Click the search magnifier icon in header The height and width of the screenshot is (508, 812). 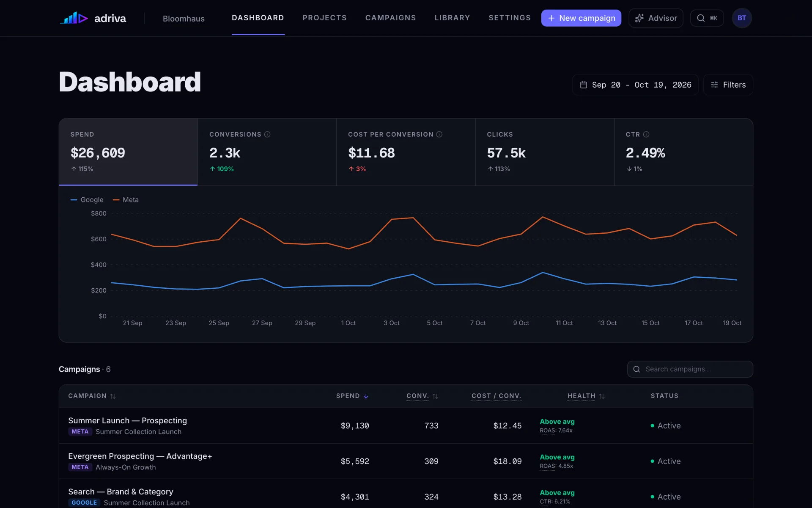coord(701,18)
